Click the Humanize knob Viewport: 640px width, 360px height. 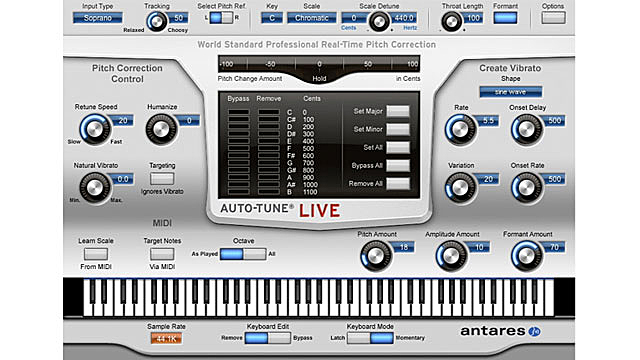(161, 129)
